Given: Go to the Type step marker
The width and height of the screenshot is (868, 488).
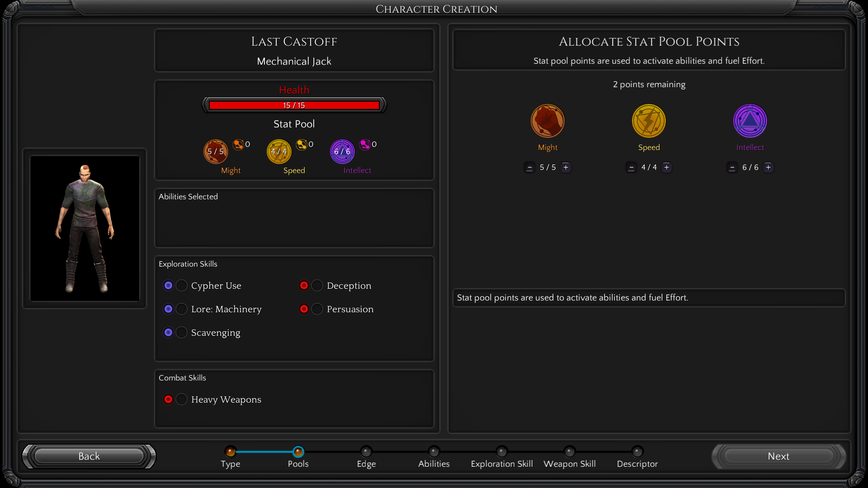Looking at the screenshot, I should point(230,451).
